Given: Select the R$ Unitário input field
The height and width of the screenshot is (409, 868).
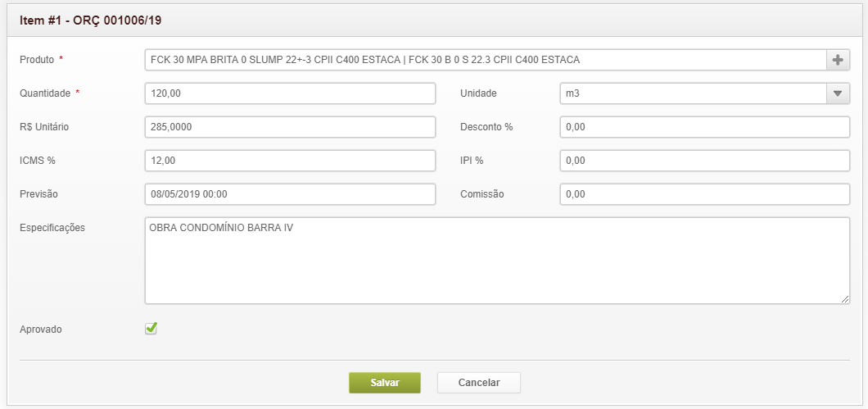Looking at the screenshot, I should coord(290,127).
